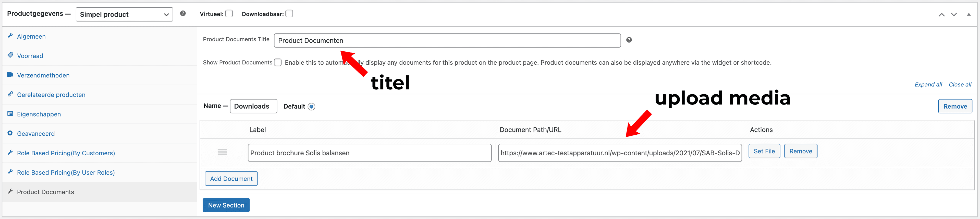Move the Productgegevens panel up
The width and height of the screenshot is (980, 219).
(x=941, y=15)
